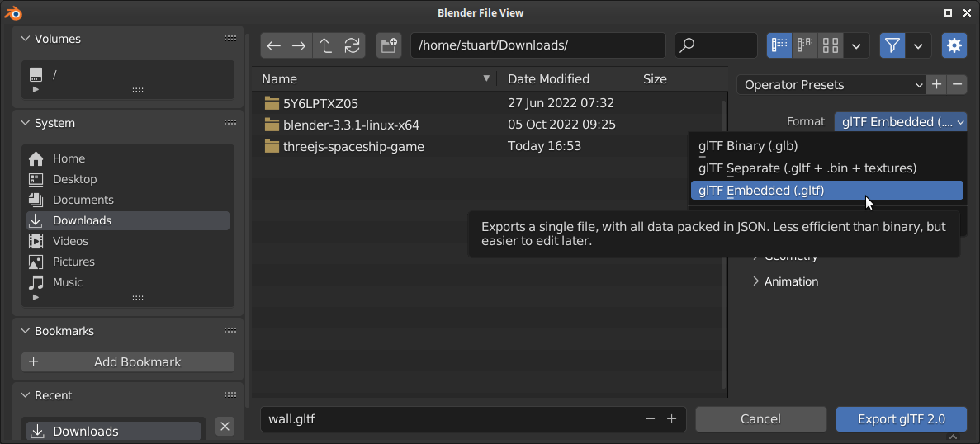Select Downloads in System list
Image resolution: width=980 pixels, height=444 pixels.
pos(127,220)
